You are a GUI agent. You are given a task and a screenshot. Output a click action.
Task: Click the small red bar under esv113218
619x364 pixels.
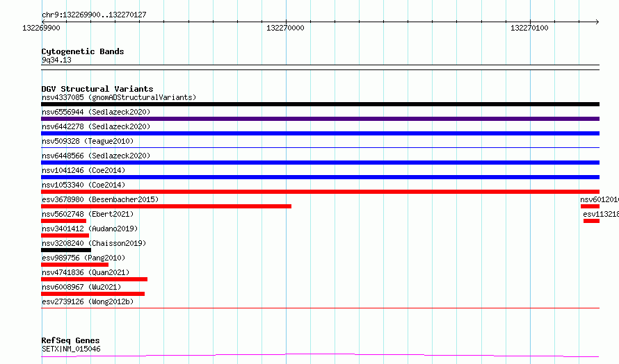click(x=591, y=221)
